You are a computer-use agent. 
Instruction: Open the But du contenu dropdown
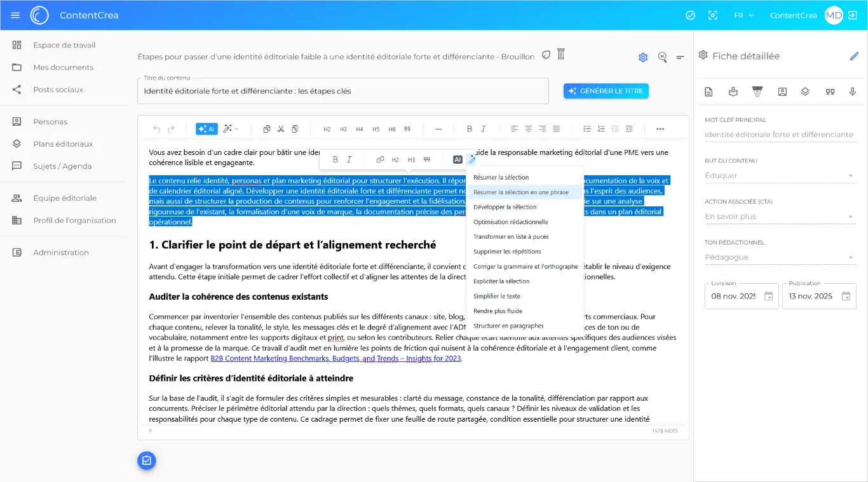(780, 176)
